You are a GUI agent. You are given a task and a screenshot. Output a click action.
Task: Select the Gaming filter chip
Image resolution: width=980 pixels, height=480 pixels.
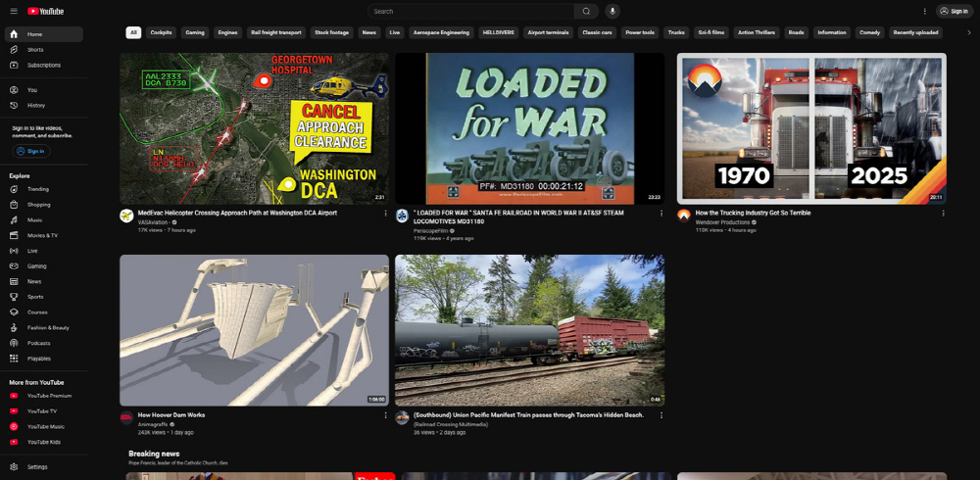pos(195,32)
